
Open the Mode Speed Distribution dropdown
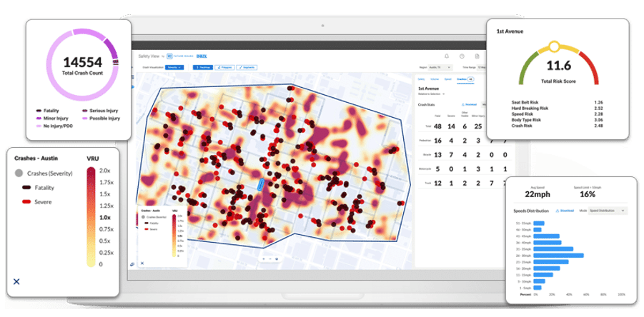(x=608, y=211)
